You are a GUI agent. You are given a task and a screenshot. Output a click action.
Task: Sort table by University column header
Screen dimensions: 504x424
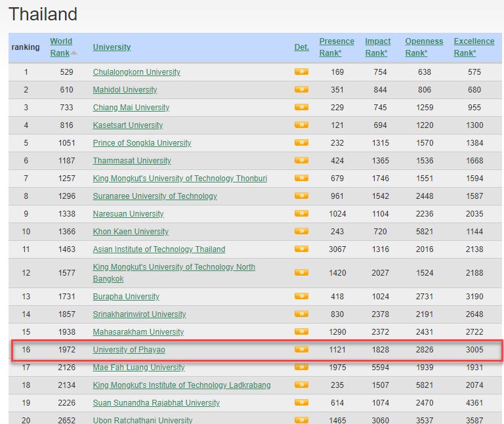click(x=112, y=47)
